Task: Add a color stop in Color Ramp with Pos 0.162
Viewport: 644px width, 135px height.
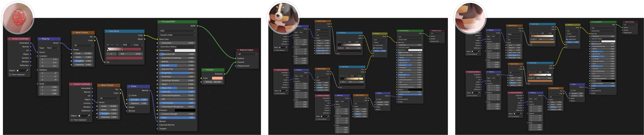Action: 338,42
